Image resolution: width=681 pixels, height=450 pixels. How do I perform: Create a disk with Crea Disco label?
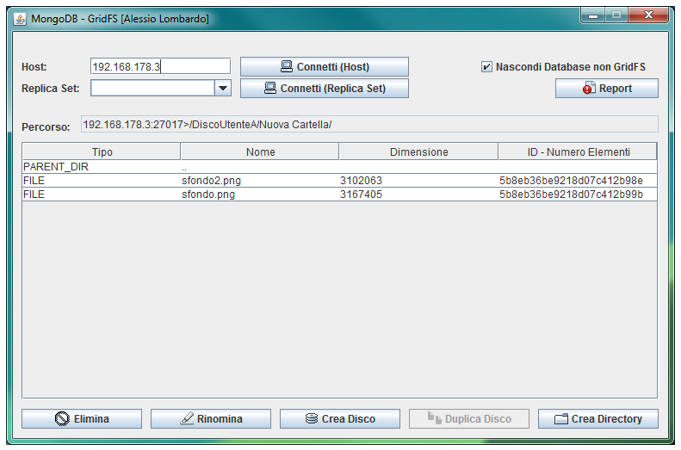pyautogui.click(x=348, y=419)
